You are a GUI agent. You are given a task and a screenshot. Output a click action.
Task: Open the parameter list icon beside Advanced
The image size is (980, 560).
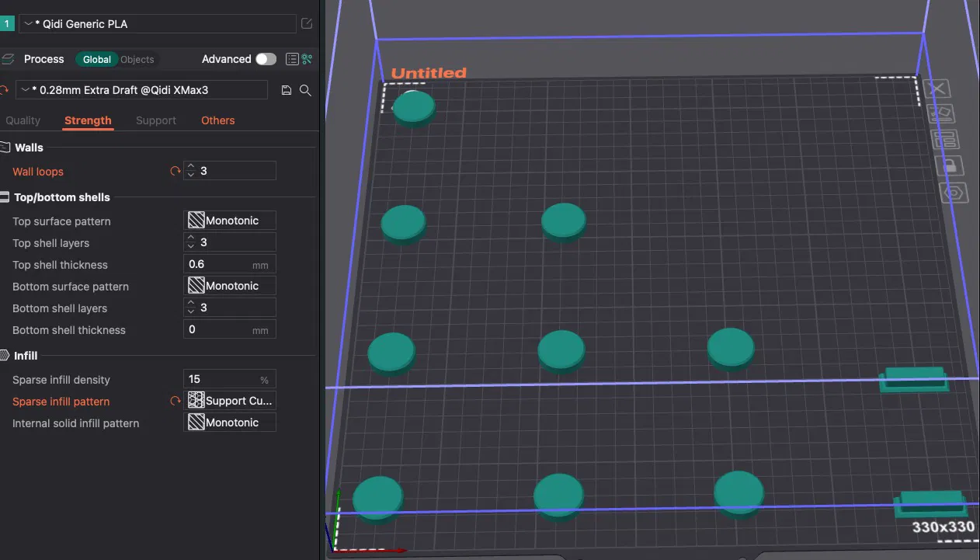click(292, 59)
